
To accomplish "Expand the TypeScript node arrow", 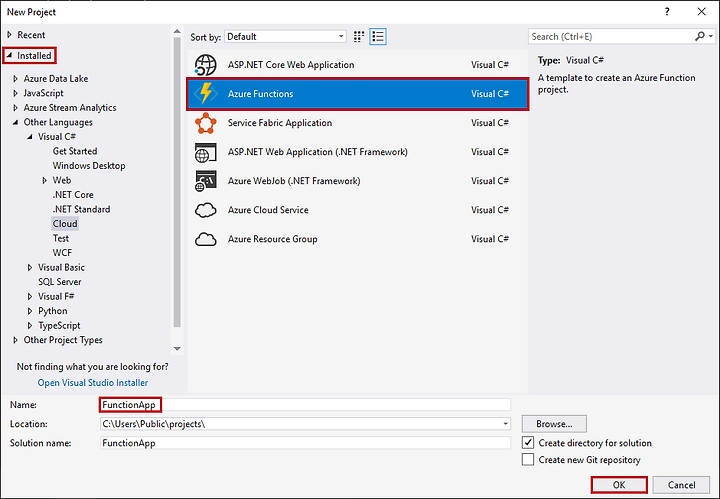I will point(30,326).
